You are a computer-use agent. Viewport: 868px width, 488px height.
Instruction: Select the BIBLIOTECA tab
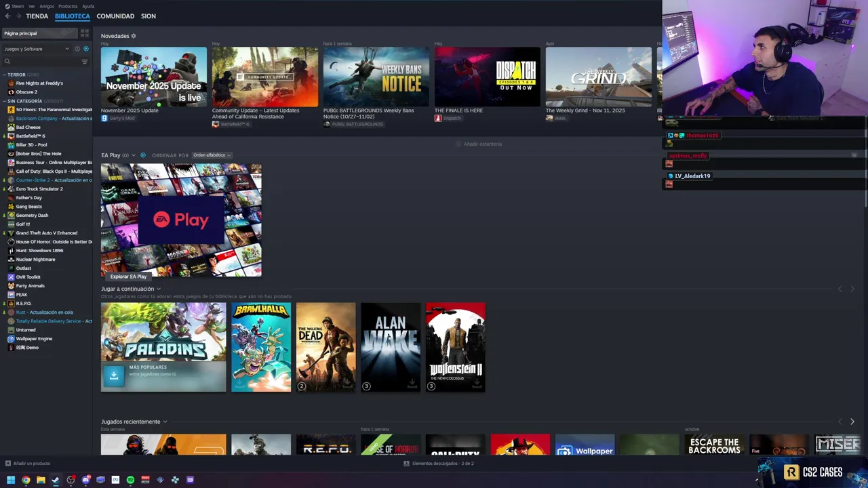coord(73,16)
